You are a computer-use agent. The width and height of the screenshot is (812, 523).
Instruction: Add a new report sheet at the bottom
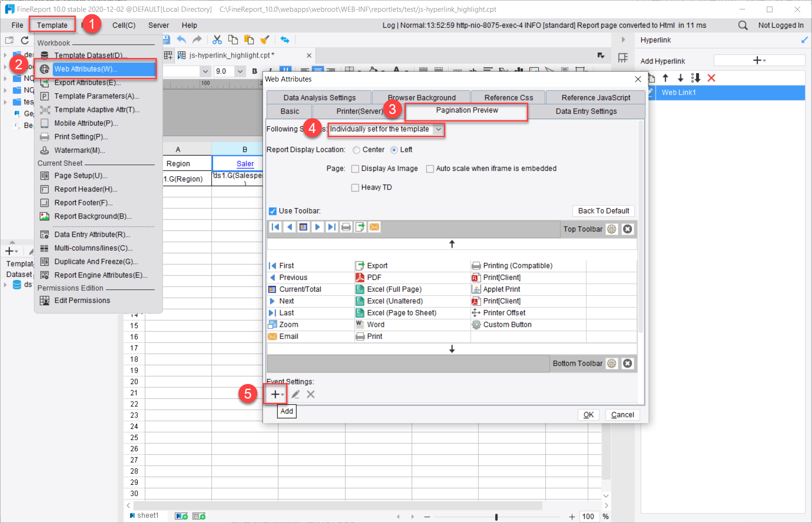point(181,515)
